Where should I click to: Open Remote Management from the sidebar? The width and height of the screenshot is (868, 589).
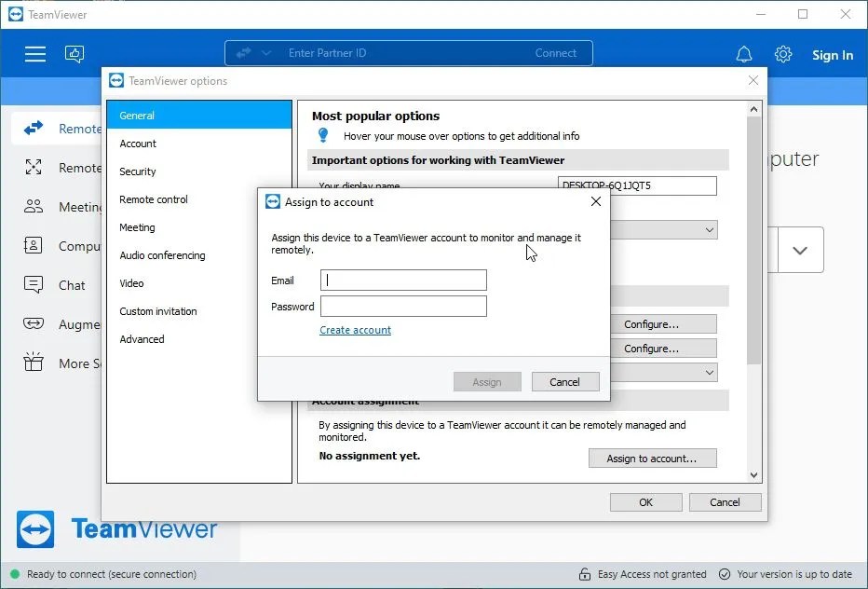[x=35, y=168]
